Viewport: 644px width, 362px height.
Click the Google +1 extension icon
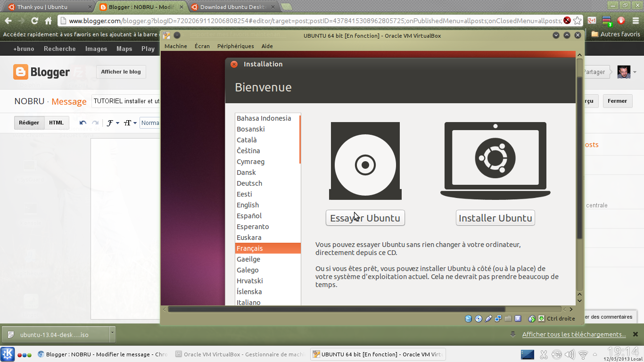[592, 21]
